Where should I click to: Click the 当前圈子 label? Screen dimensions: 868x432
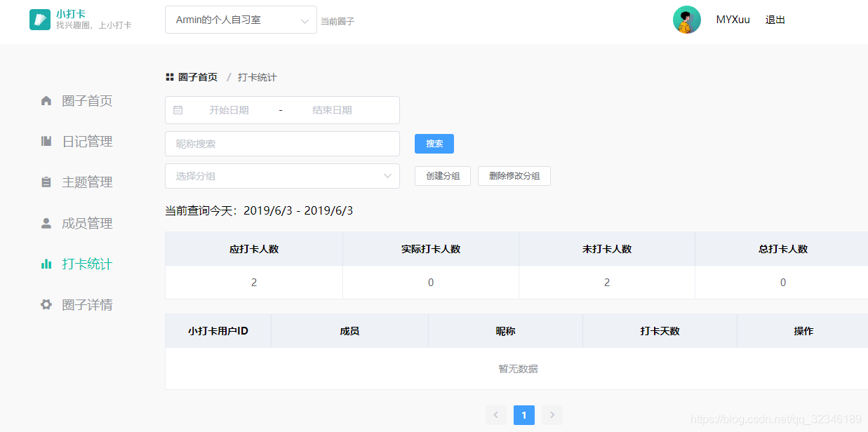(x=338, y=22)
